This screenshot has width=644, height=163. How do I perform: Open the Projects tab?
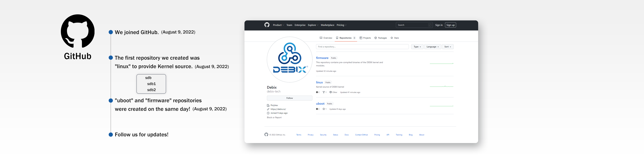point(365,38)
